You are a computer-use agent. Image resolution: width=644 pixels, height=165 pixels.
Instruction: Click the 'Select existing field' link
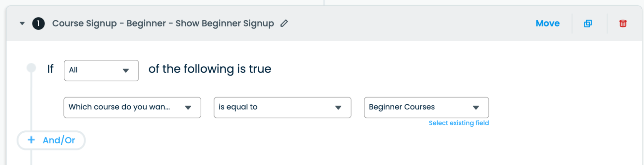point(459,123)
